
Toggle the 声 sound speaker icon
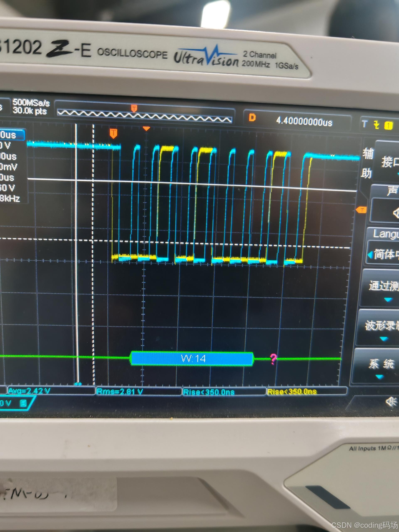point(396,213)
